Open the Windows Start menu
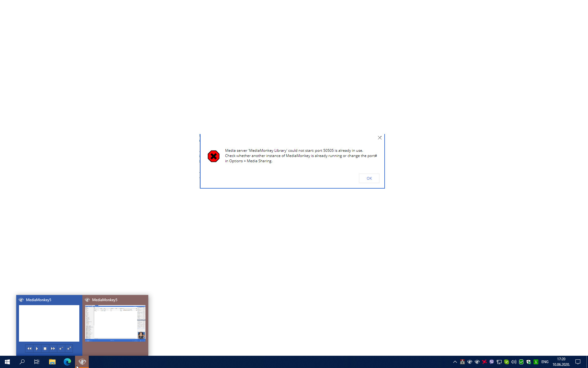This screenshot has height=368, width=588. 7,362
